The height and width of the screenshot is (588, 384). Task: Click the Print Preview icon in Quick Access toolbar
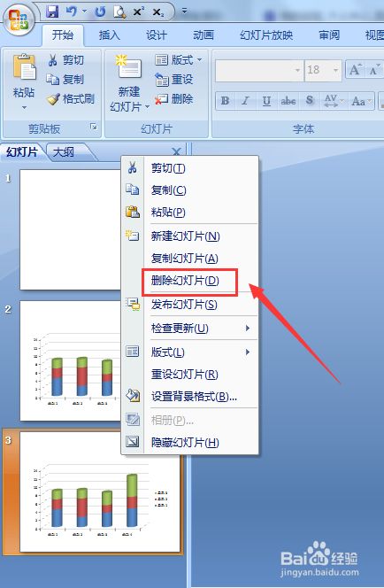pos(119,12)
